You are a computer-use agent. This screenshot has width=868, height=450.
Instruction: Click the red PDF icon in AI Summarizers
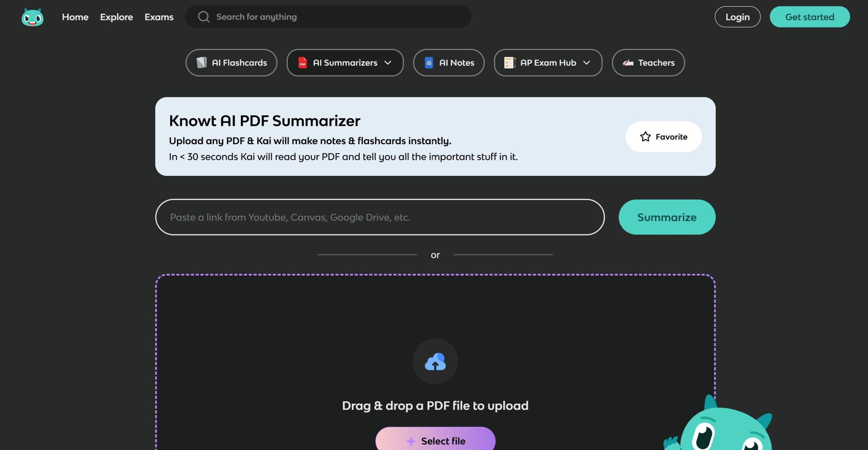(302, 62)
